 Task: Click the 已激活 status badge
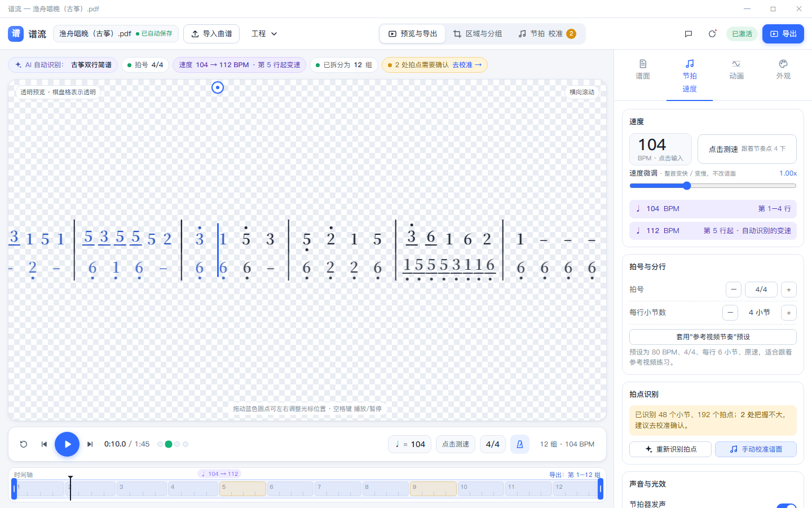point(742,34)
